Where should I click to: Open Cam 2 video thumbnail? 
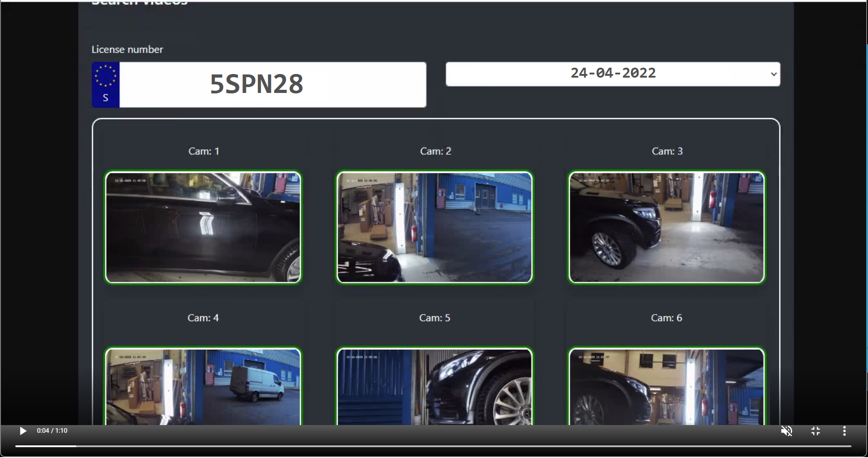pyautogui.click(x=434, y=227)
